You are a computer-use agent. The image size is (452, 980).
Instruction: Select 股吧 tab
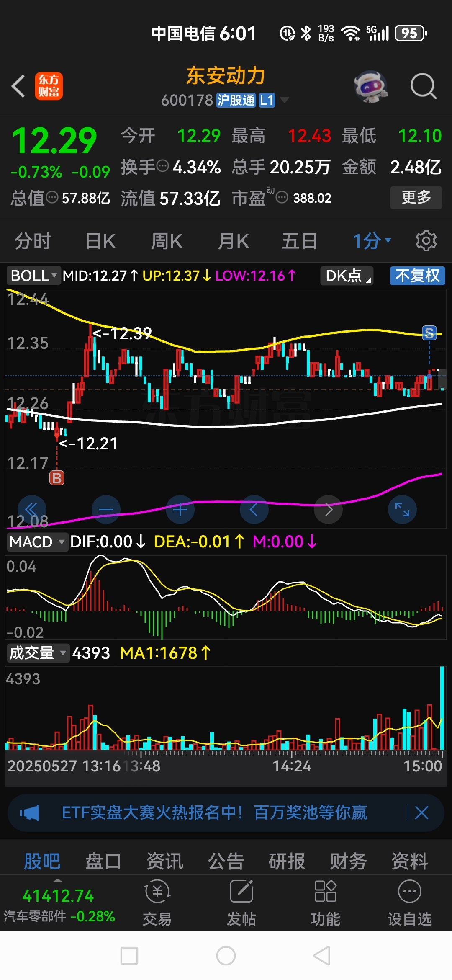click(x=42, y=861)
